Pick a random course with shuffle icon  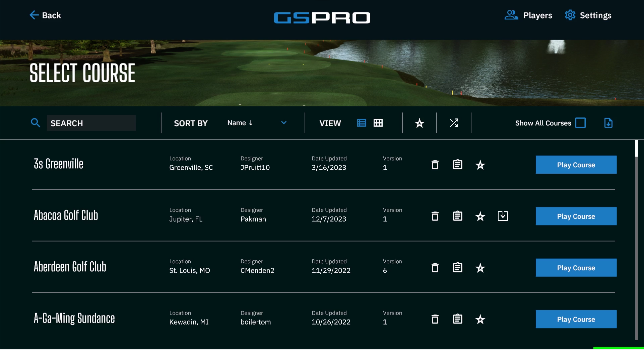(x=454, y=123)
